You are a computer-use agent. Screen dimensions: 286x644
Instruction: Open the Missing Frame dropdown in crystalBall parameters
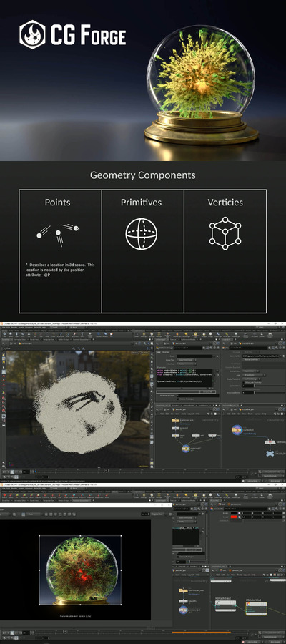tap(250, 371)
